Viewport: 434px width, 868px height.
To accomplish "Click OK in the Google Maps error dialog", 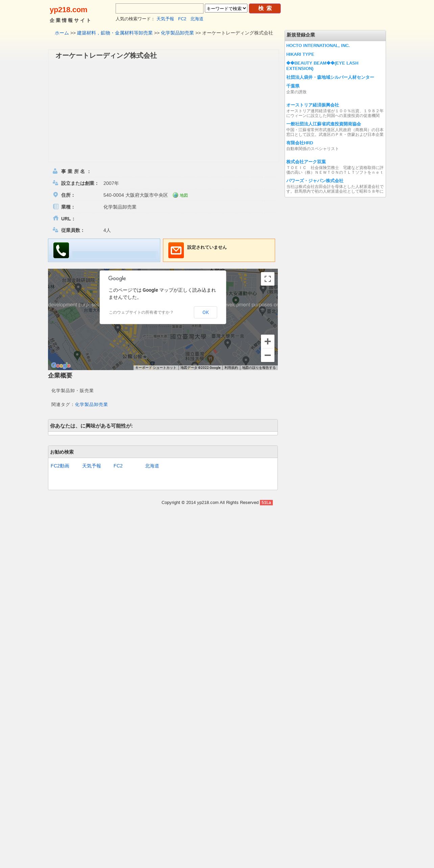I will tap(206, 312).
